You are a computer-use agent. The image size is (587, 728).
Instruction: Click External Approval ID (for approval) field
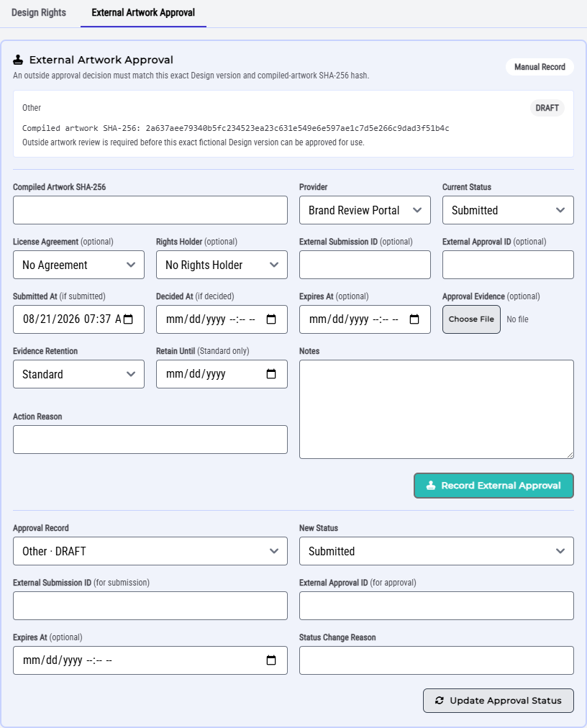(436, 606)
